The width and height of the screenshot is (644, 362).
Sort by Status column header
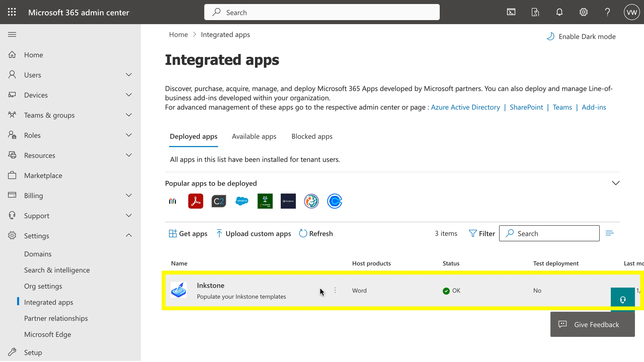pyautogui.click(x=451, y=263)
